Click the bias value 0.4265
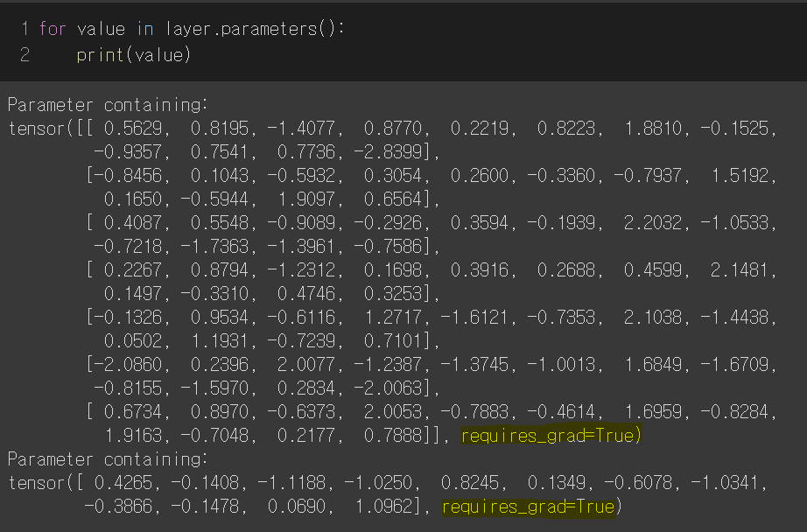The width and height of the screenshot is (807, 532). click(123, 483)
